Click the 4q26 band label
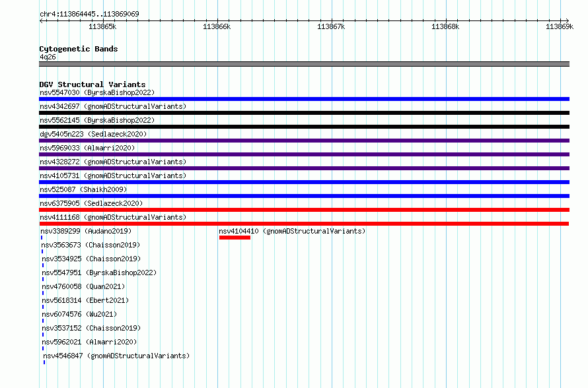588x388 pixels. (48, 57)
